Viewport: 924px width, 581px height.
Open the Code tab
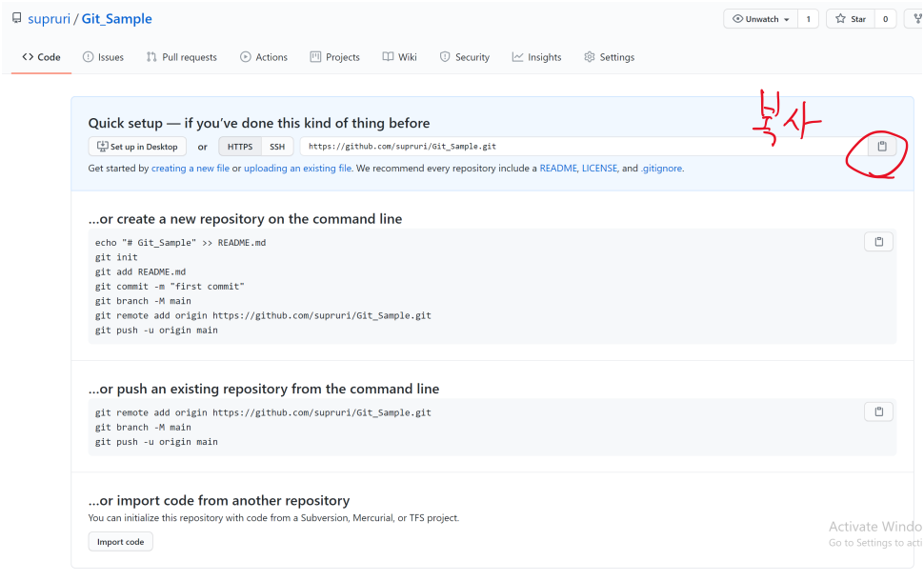click(41, 57)
